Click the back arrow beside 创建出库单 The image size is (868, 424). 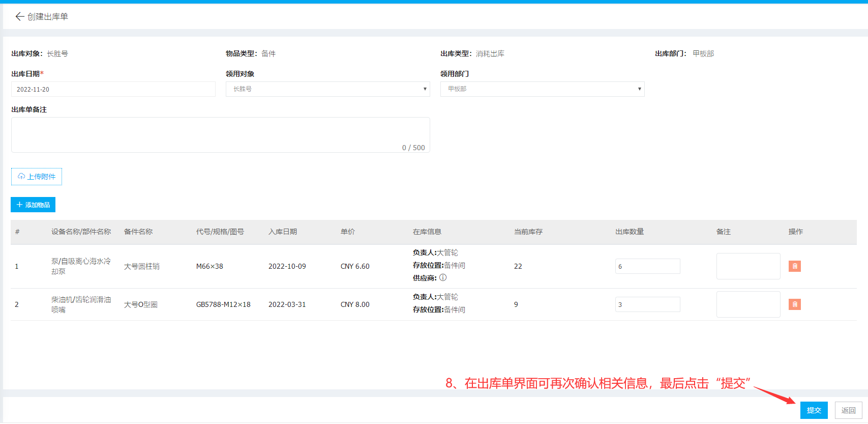(20, 17)
